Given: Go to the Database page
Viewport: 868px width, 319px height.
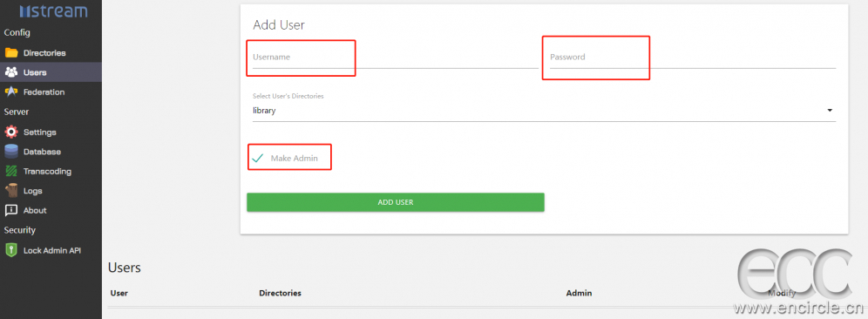Looking at the screenshot, I should click(x=51, y=151).
